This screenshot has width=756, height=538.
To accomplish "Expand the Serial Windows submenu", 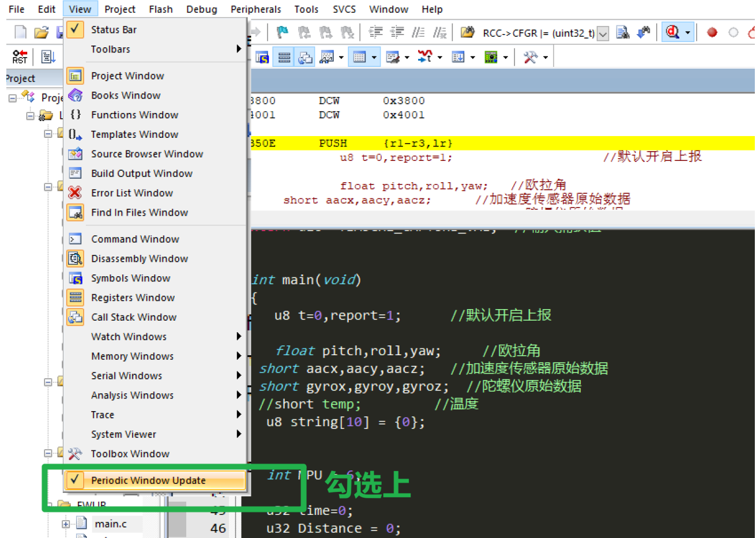I will [x=156, y=376].
